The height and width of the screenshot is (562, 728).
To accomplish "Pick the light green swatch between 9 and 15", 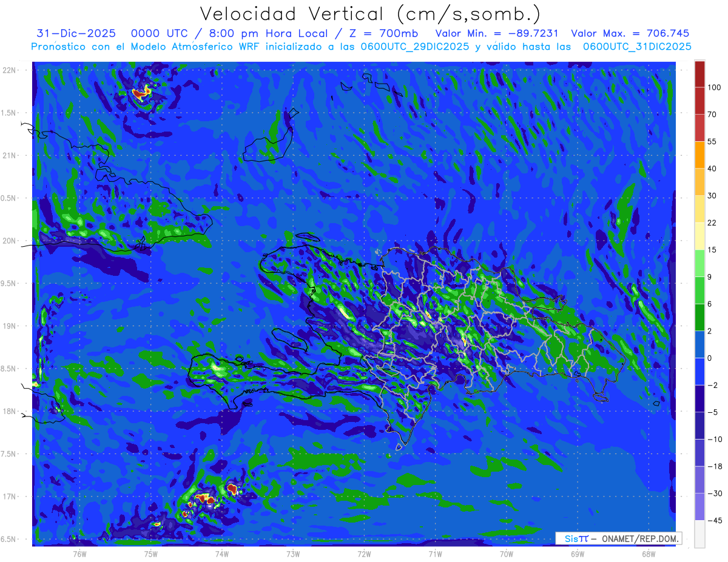I will (699, 263).
